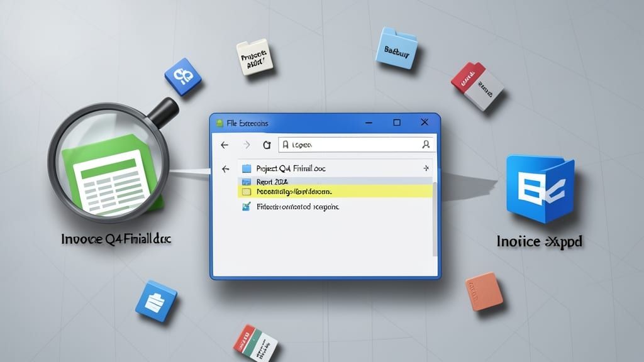This screenshot has height=362, width=644.
Task: Click the red and gray folder icon
Action: pos(477,85)
